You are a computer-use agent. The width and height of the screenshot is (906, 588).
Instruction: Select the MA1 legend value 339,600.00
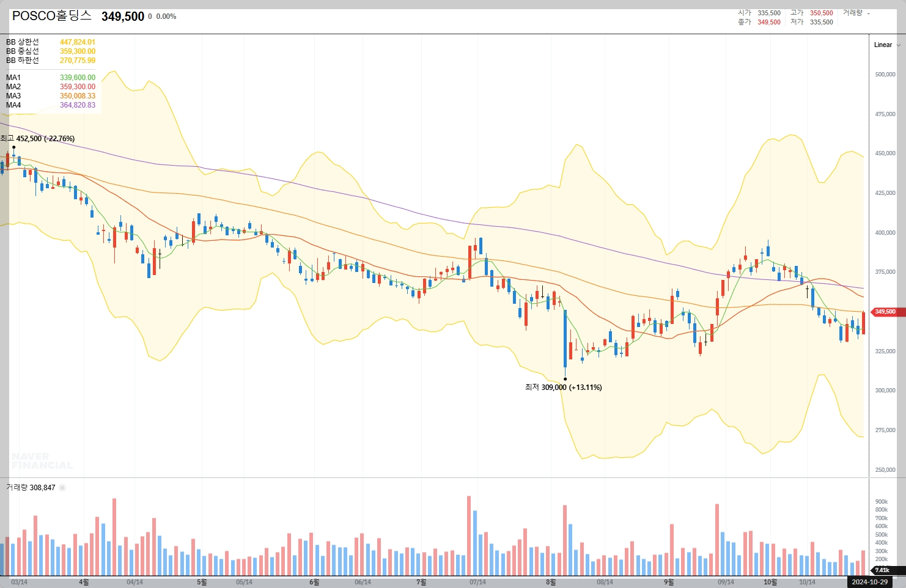tap(78, 78)
